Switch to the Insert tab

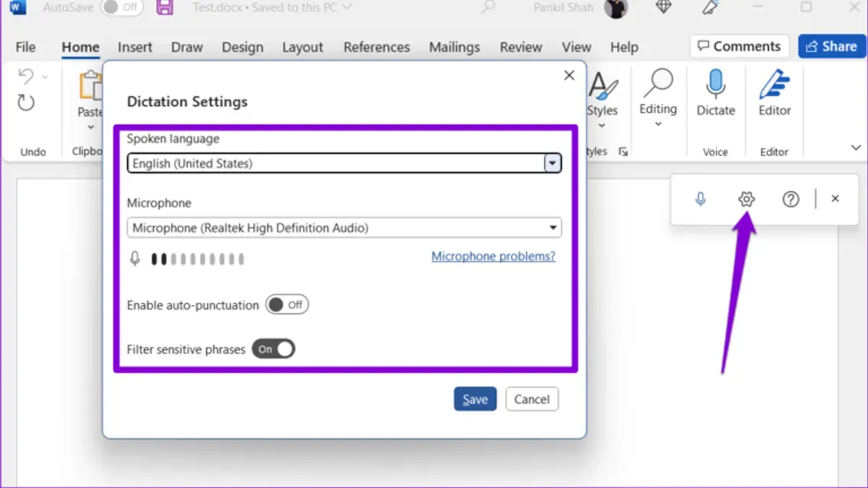pyautogui.click(x=135, y=47)
